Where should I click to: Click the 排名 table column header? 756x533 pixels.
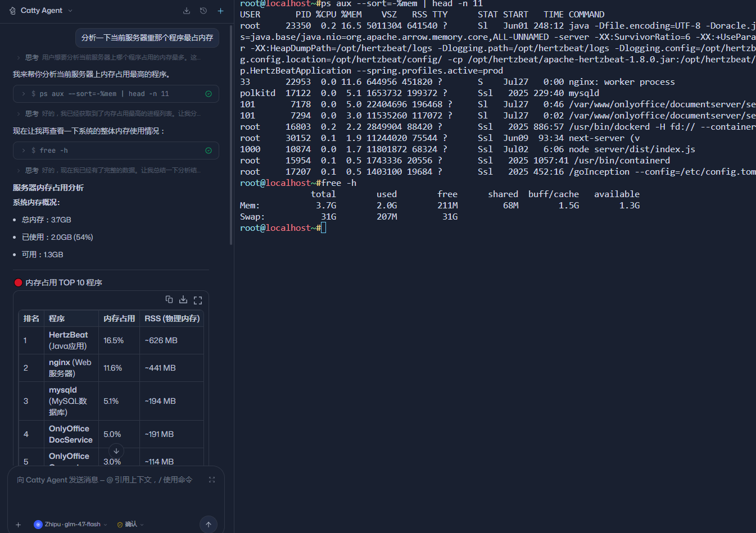31,318
